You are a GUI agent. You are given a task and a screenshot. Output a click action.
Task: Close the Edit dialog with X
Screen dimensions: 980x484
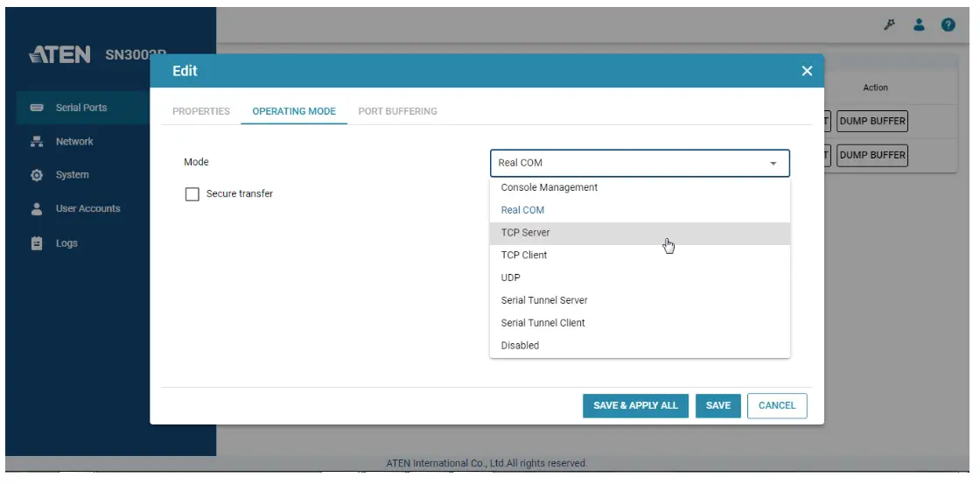click(x=807, y=71)
